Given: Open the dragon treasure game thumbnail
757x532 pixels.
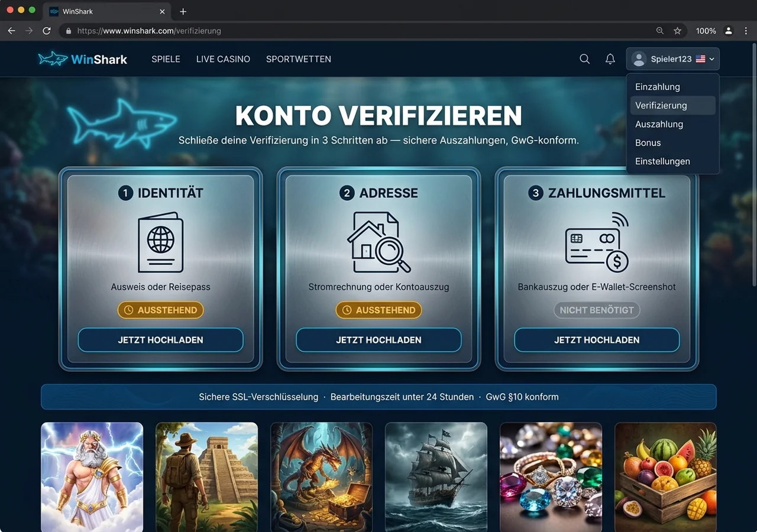Looking at the screenshot, I should click(x=321, y=477).
